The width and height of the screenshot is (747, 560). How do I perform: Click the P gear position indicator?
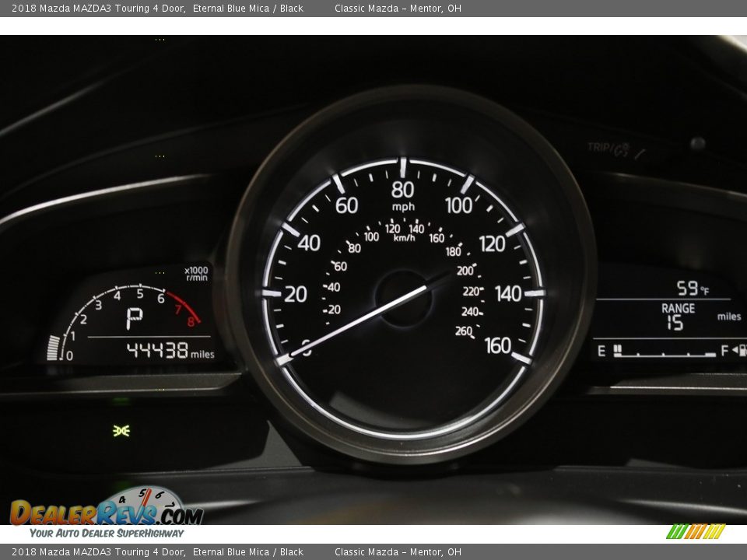click(135, 318)
